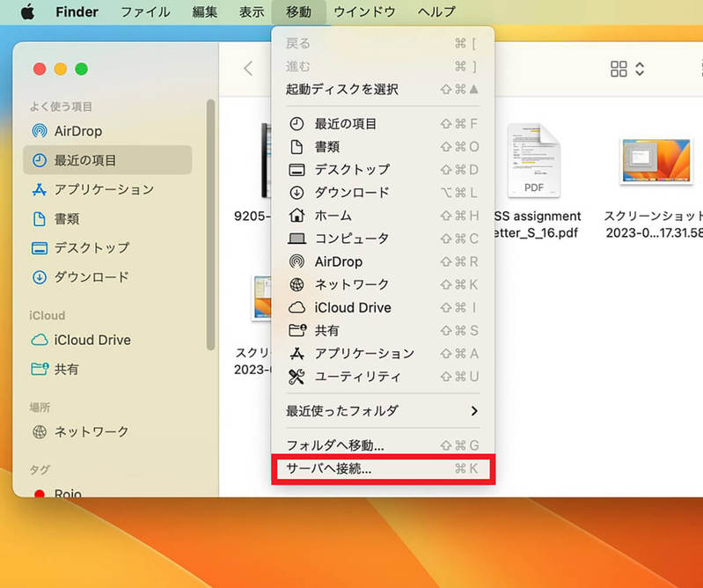The image size is (703, 588).
Task: Click clock icon of sidebar 最近の項目
Action: (x=40, y=160)
